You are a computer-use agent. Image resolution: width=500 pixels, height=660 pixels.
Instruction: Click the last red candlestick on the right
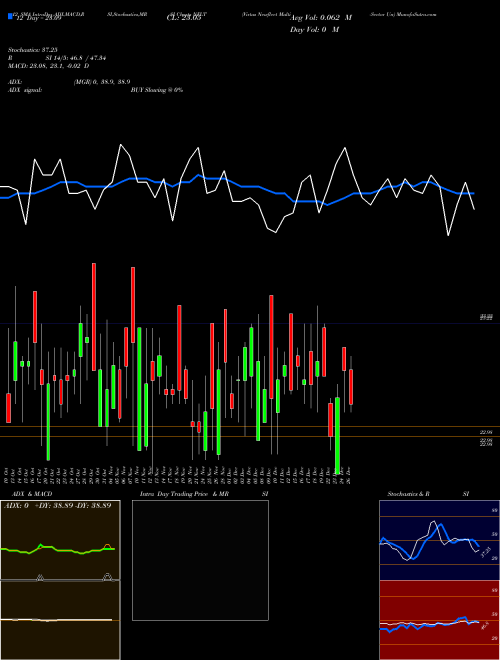(x=351, y=387)
